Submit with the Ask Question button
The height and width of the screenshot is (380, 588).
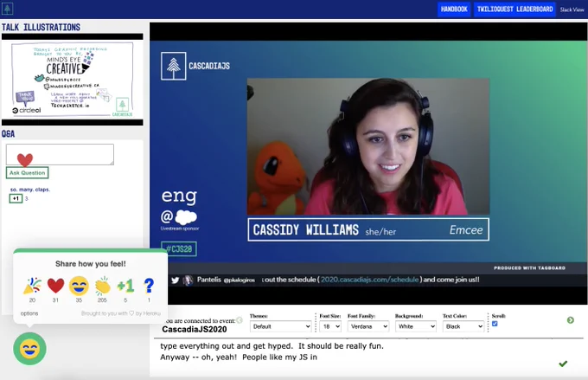click(28, 173)
